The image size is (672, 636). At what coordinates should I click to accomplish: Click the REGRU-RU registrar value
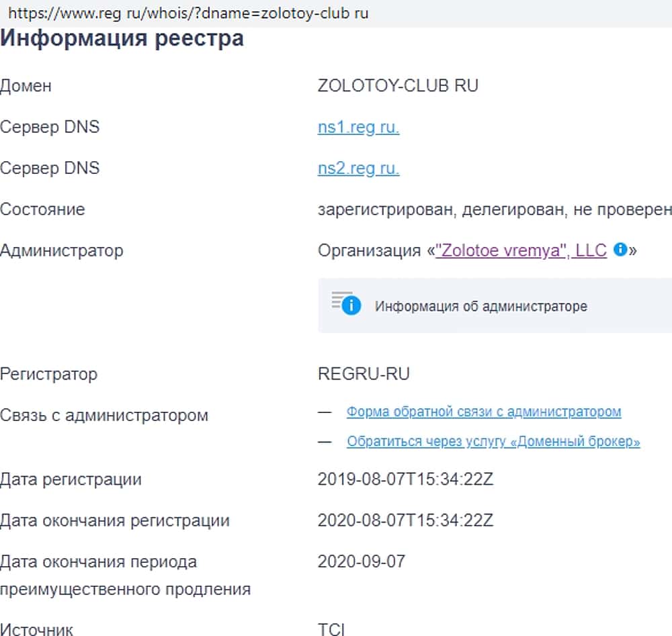[x=364, y=374]
